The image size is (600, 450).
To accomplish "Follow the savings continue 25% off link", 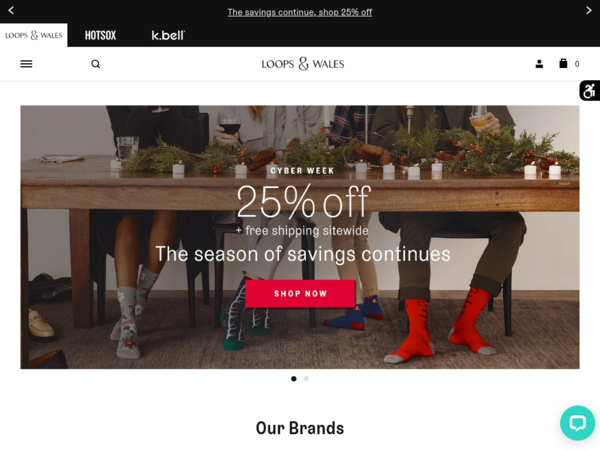I will 300,12.
